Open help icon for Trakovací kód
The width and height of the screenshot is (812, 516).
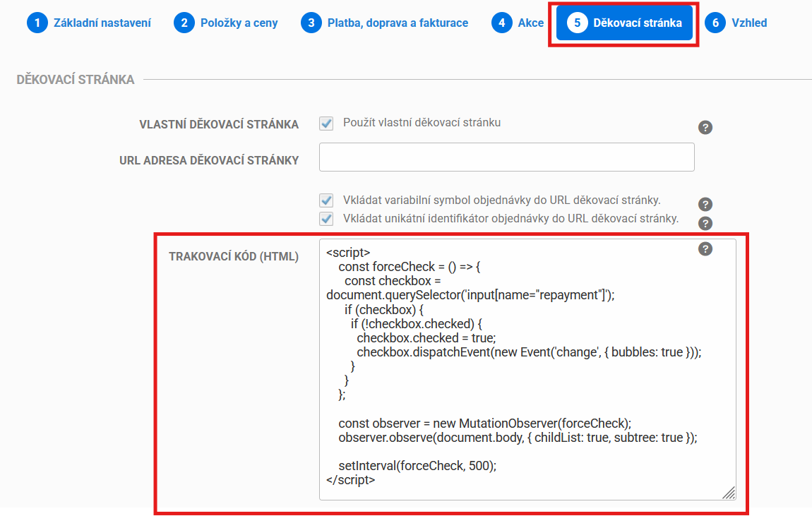705,249
